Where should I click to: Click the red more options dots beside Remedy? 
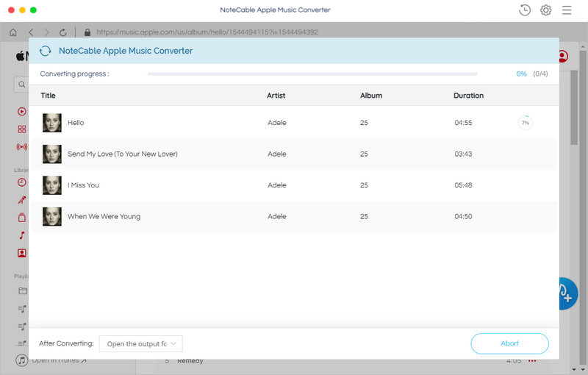tap(532, 361)
